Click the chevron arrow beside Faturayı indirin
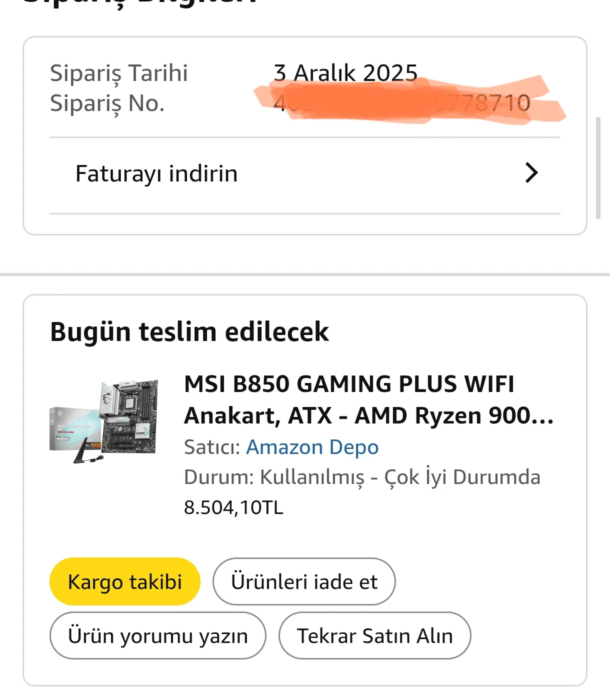The height and width of the screenshot is (700, 610). [x=531, y=173]
